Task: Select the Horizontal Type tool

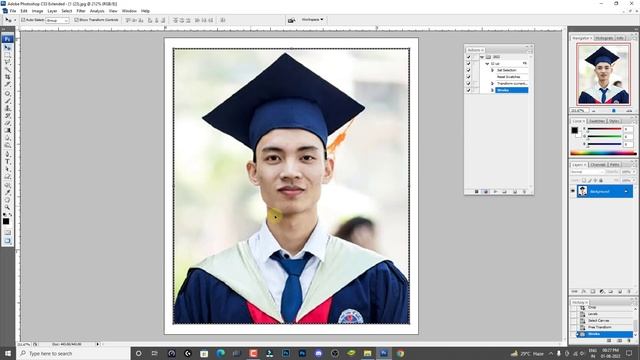Action: coord(7,162)
